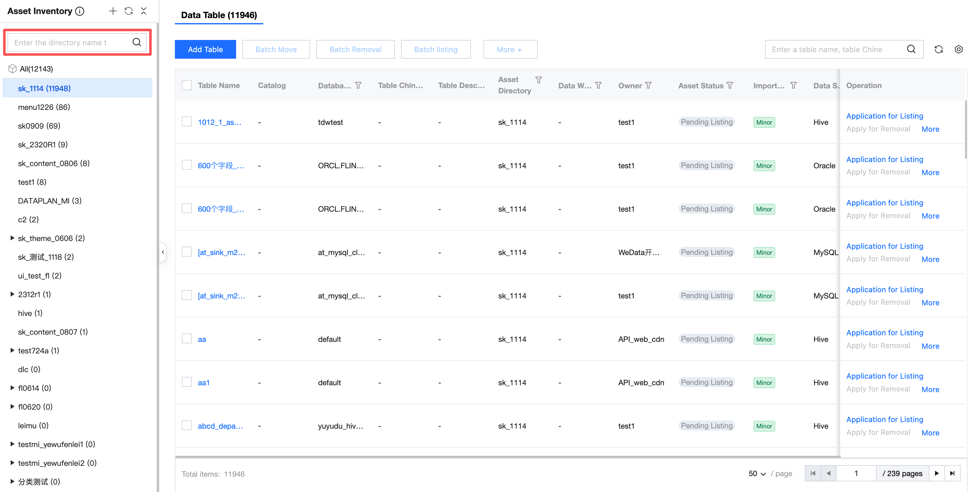Refresh the Asset Inventory tree
Viewport: 980px width, 492px height.
pyautogui.click(x=129, y=11)
